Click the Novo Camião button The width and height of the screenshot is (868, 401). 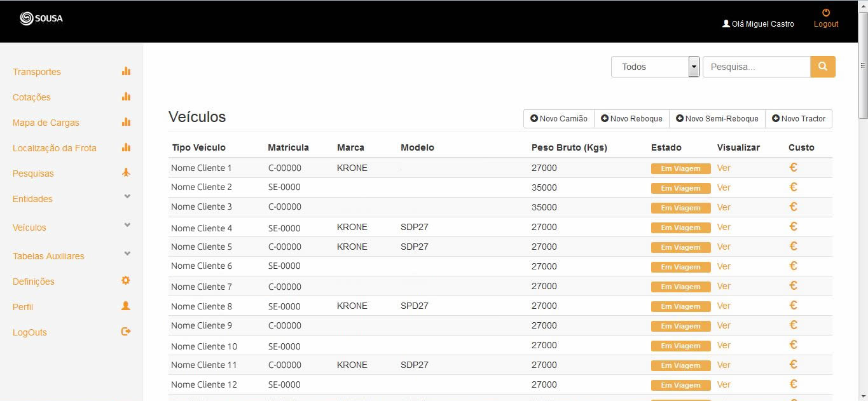tap(559, 119)
